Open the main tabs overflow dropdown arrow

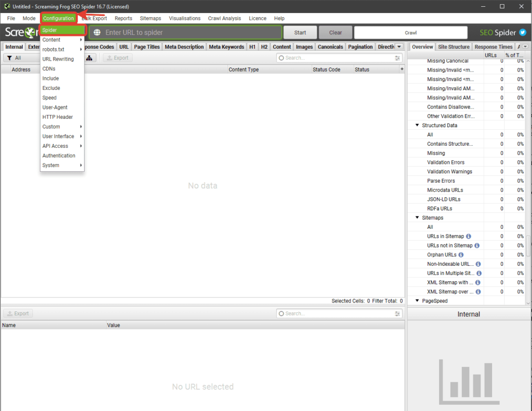point(400,47)
